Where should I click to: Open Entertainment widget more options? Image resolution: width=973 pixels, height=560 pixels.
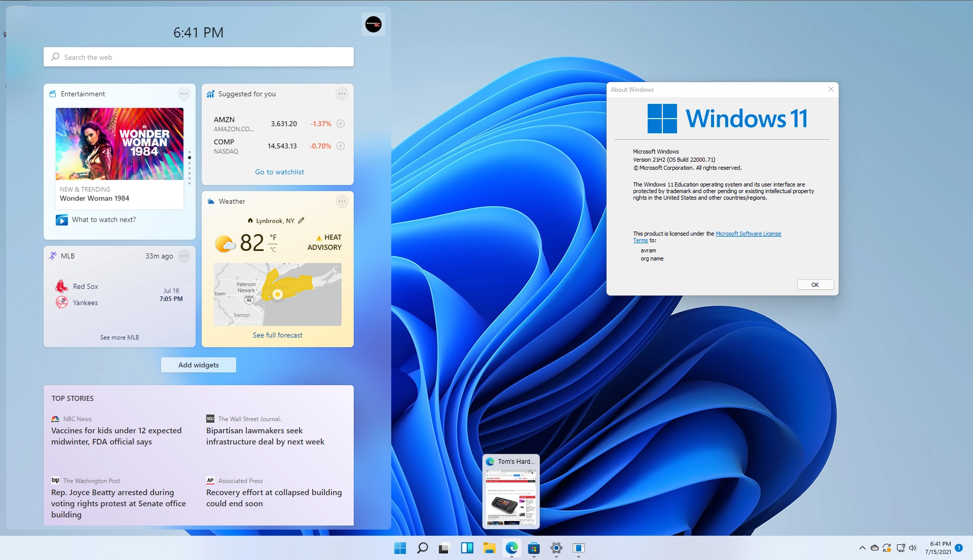pyautogui.click(x=183, y=94)
